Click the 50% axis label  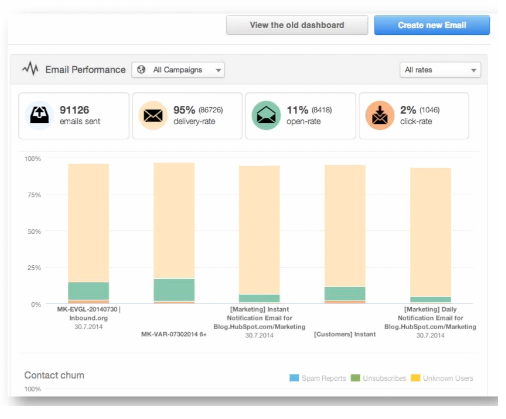point(34,231)
